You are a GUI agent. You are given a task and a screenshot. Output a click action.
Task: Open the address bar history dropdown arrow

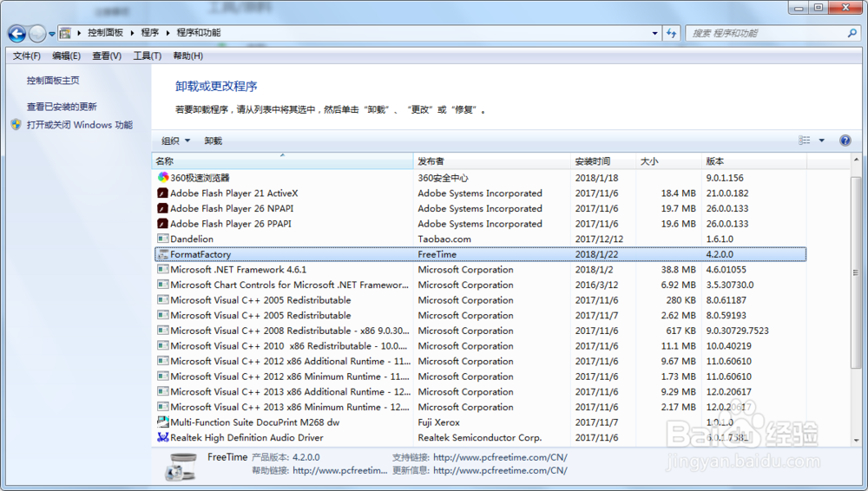click(x=654, y=33)
